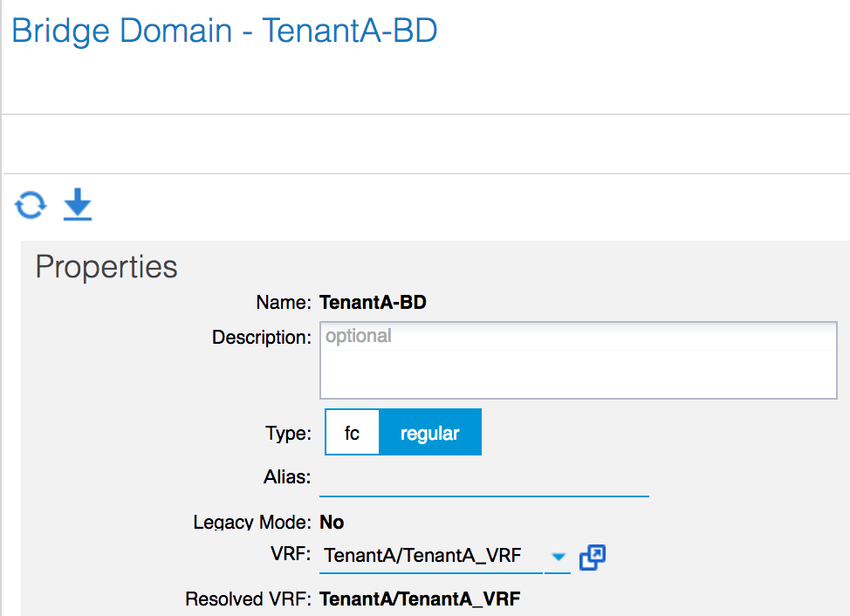Click the Type field label
Viewport: 850px width, 616px height.
pyautogui.click(x=288, y=434)
